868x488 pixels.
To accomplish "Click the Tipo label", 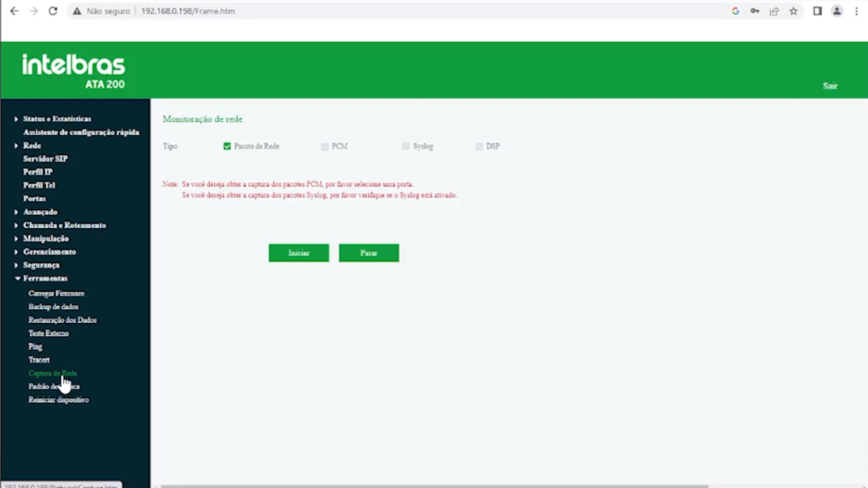I will (170, 146).
